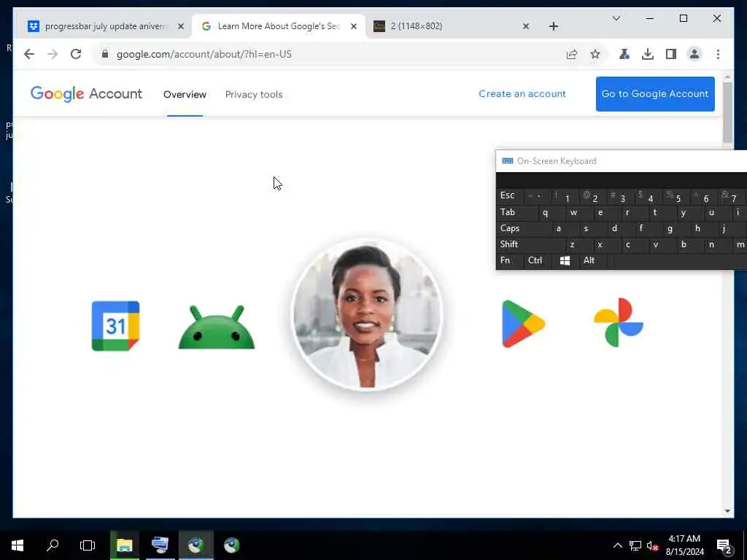Click Go to Google Account button

click(655, 94)
